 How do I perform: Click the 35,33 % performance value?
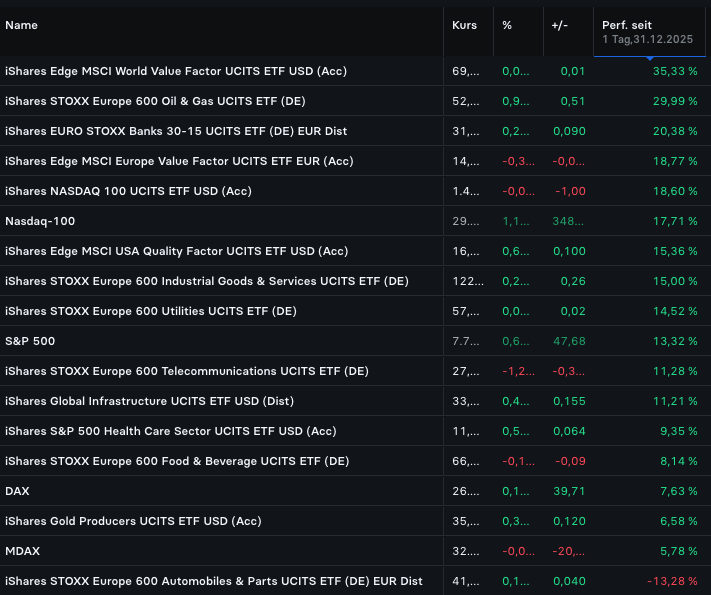[x=675, y=71]
